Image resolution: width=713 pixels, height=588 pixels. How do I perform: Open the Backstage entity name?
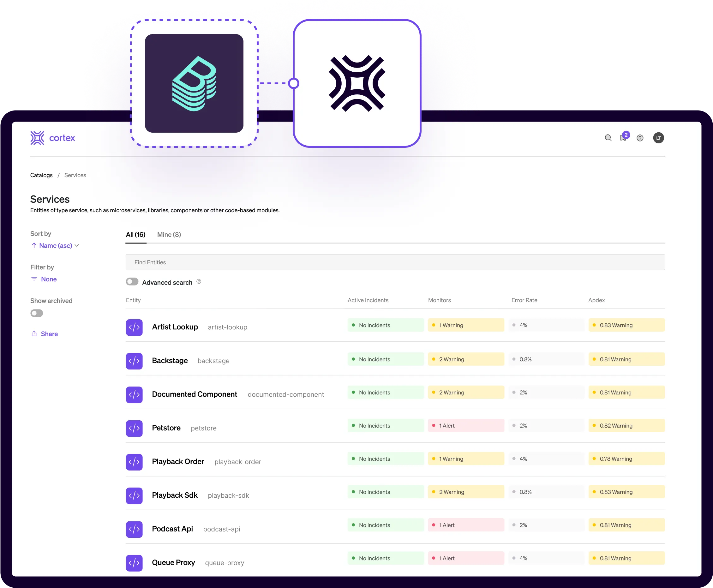(x=170, y=360)
